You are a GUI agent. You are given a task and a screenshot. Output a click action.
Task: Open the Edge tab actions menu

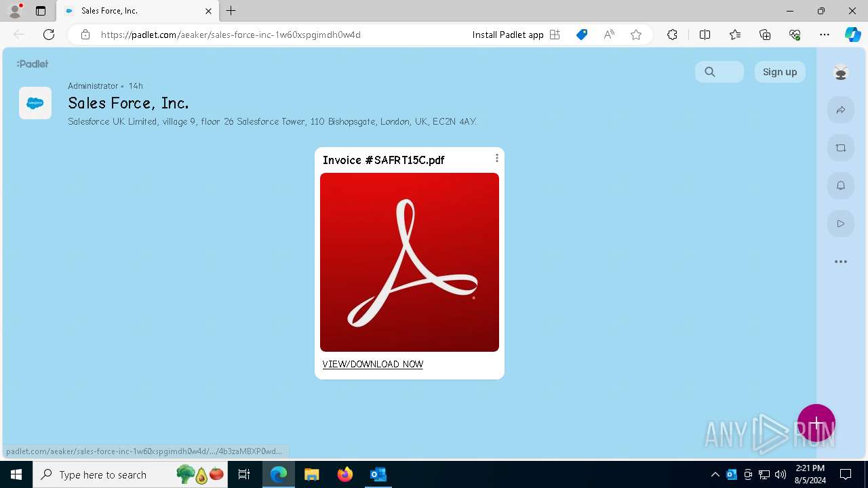point(41,11)
